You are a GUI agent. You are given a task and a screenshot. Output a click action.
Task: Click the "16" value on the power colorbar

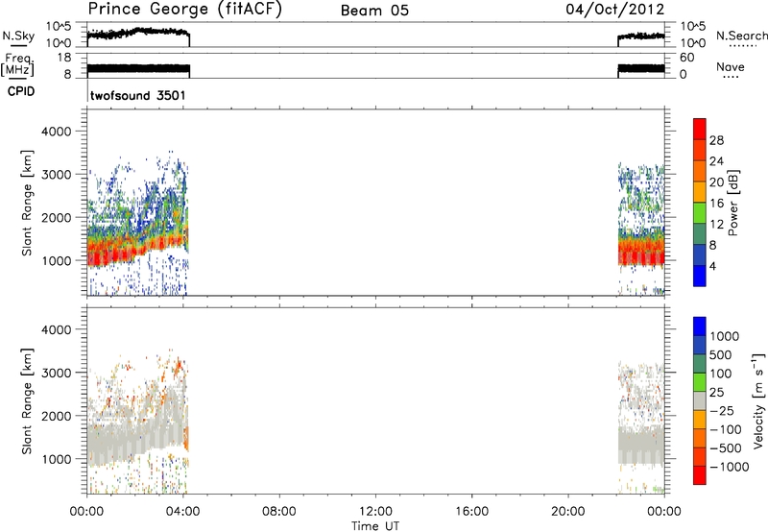click(x=716, y=204)
